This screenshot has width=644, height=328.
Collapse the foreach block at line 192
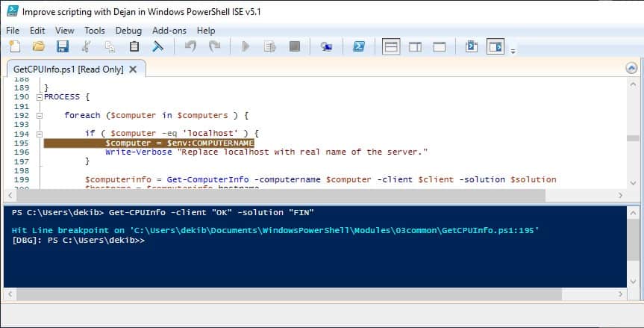coord(40,116)
